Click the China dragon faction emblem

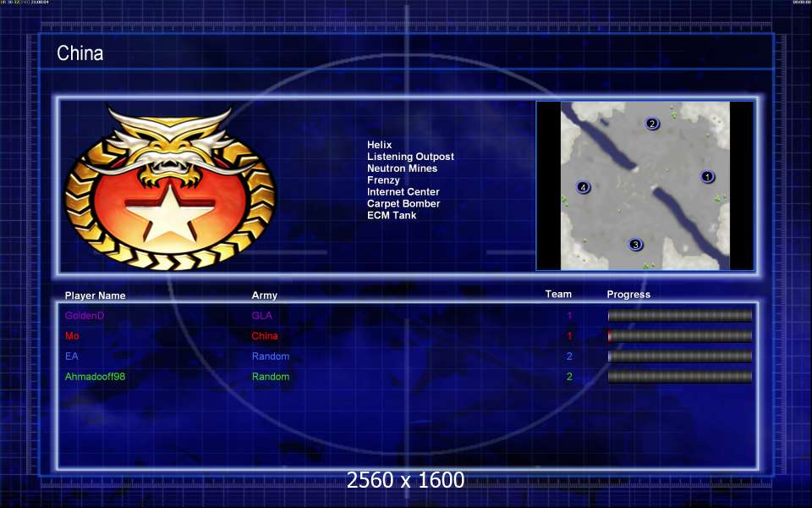[170, 188]
